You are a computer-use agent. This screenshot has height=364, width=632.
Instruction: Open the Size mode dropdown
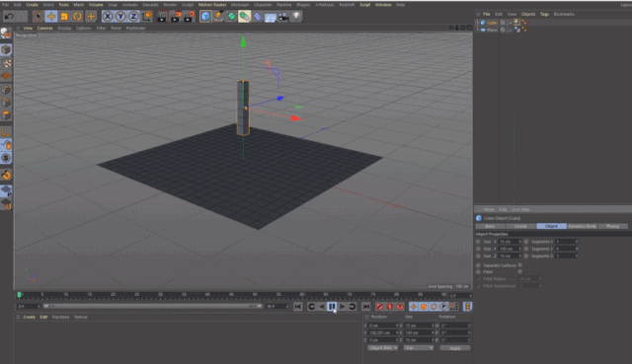click(x=419, y=348)
